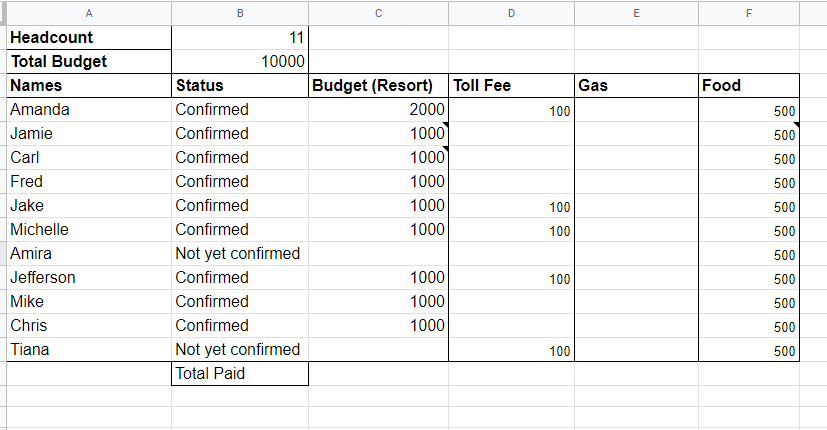Click the Total Paid cell

click(240, 374)
